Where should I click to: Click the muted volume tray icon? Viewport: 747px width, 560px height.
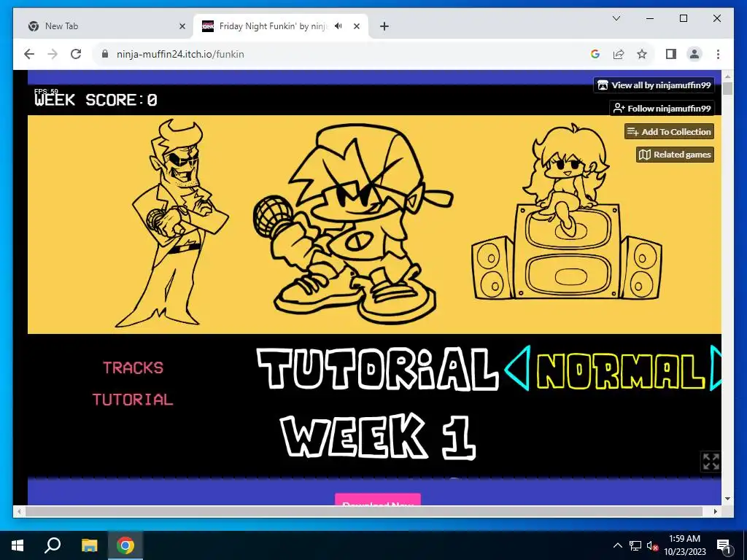652,545
